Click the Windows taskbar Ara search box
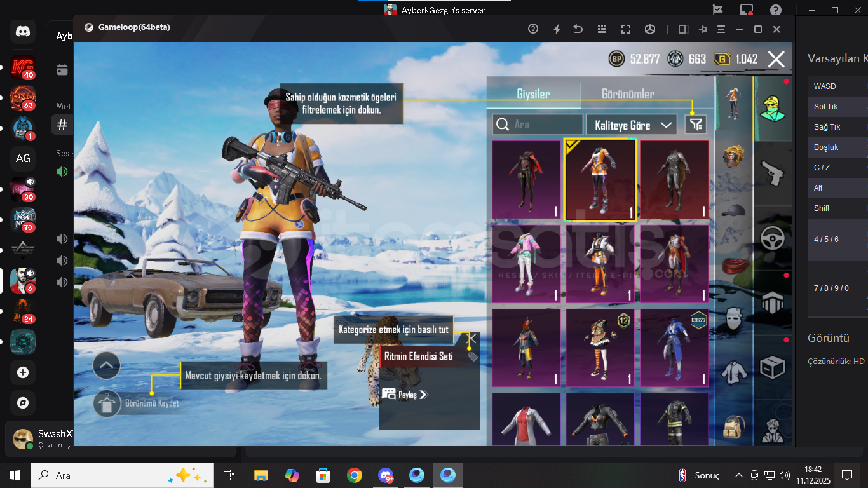868x488 pixels. pyautogui.click(x=121, y=475)
